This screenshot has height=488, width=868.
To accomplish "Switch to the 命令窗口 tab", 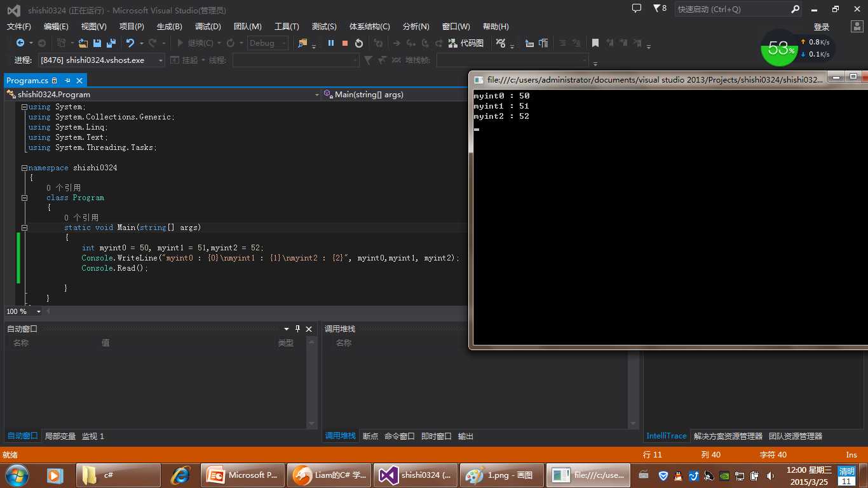I will 400,436.
